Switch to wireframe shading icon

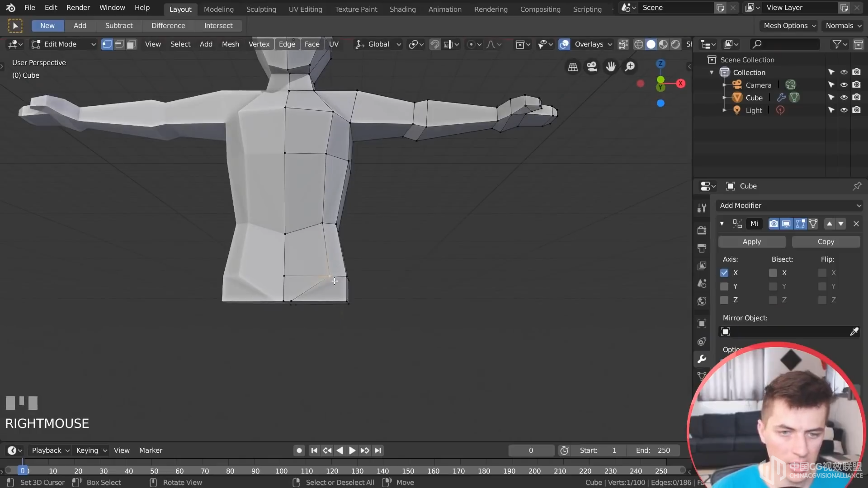coord(639,44)
